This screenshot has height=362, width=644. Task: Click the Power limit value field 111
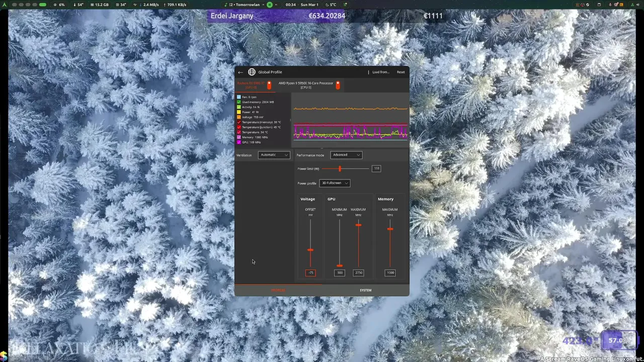[376, 168]
